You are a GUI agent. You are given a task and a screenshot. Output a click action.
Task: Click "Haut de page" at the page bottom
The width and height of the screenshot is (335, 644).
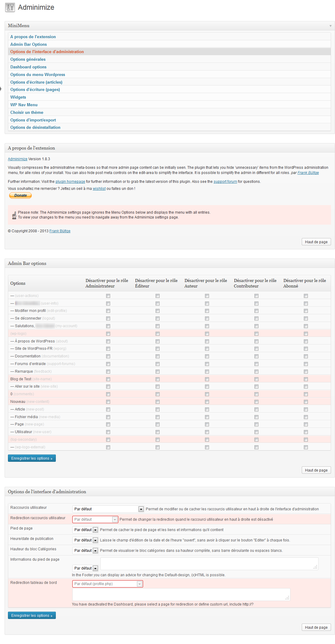coord(316,627)
